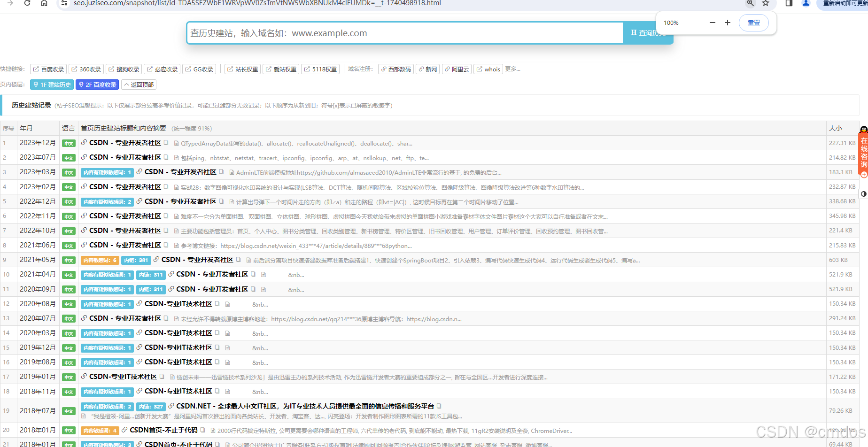Click the document icon in the 2019年08月 row
868x447 pixels.
pyautogui.click(x=227, y=362)
